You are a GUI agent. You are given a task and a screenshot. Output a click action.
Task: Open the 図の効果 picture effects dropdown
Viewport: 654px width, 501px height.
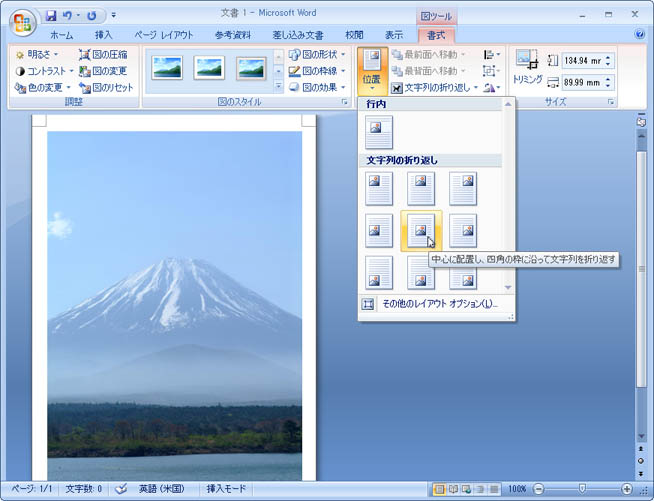click(316, 88)
